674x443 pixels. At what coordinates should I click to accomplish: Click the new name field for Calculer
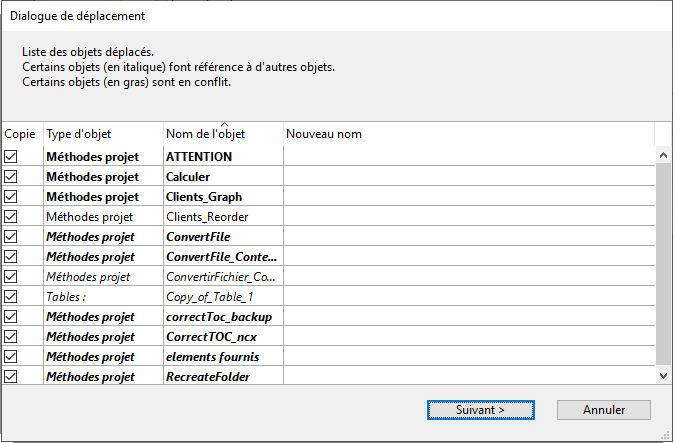coord(468,177)
